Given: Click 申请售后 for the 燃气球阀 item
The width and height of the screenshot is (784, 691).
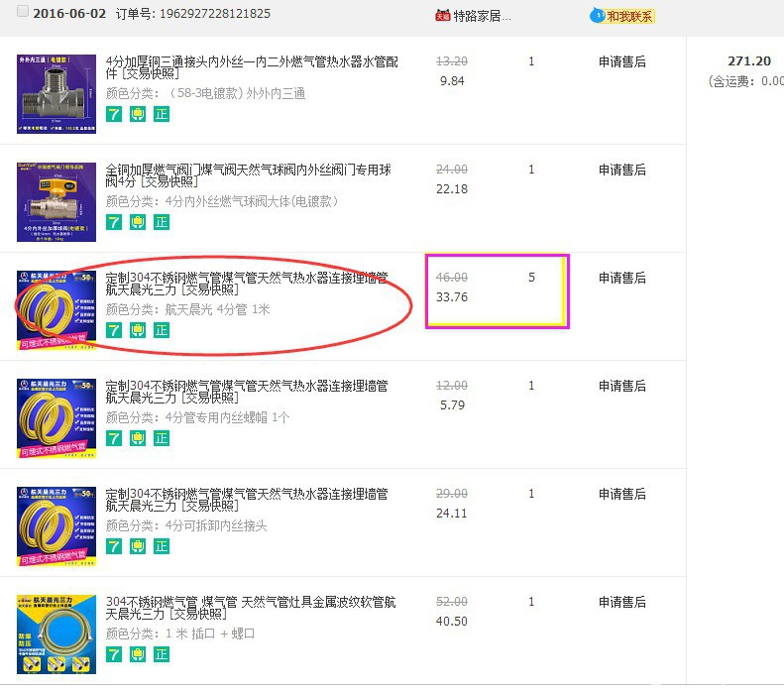Looking at the screenshot, I should coord(621,170).
